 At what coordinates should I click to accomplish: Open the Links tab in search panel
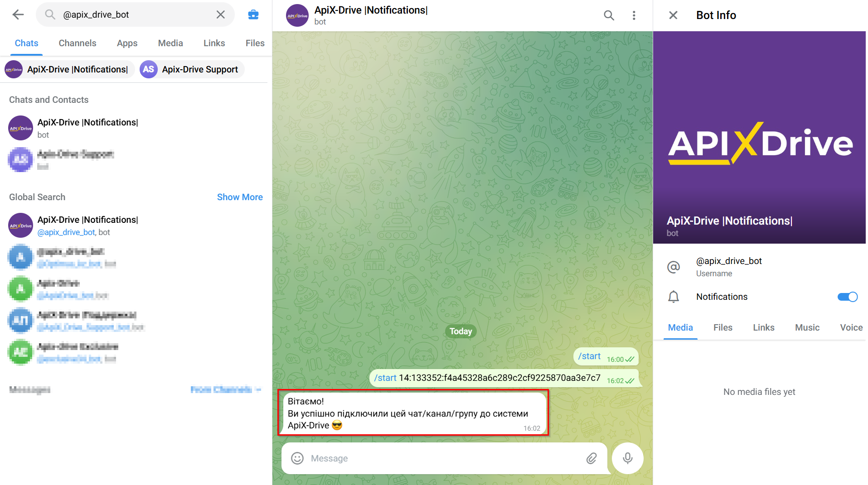(x=214, y=43)
